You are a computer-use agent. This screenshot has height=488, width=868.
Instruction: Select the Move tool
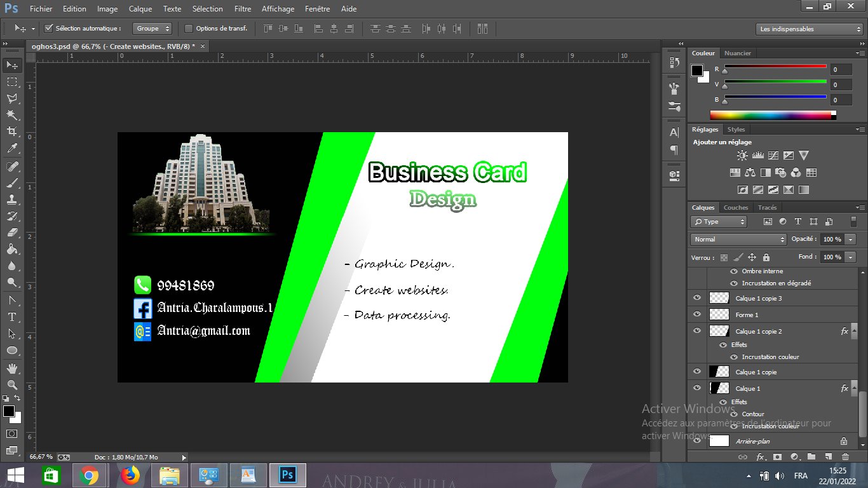(11, 65)
